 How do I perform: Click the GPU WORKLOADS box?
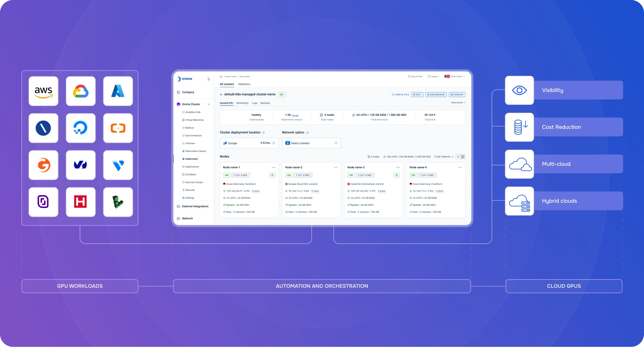pos(80,286)
